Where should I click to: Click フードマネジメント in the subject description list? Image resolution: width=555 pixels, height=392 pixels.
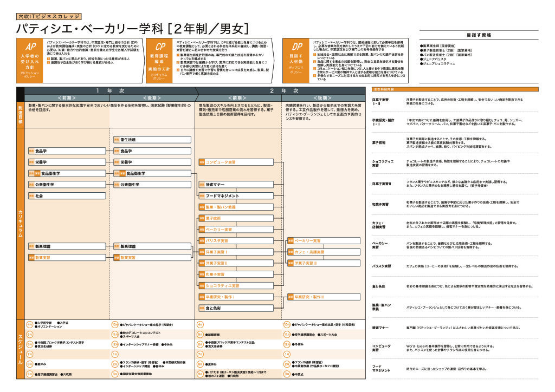[x=381, y=369]
